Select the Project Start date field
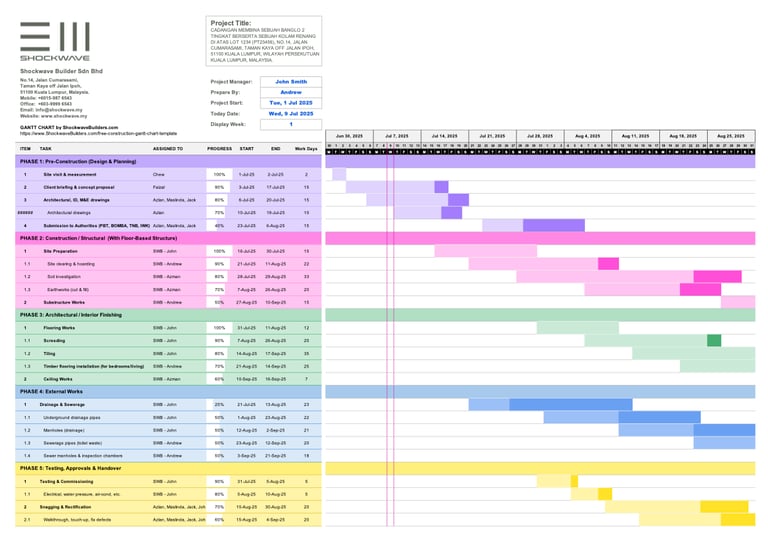This screenshot has width=768, height=537. click(291, 103)
